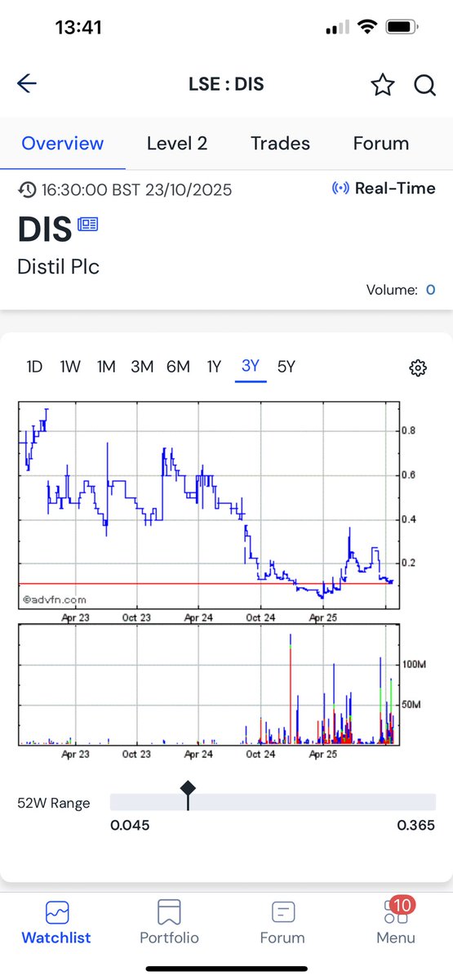This screenshot has width=453, height=980.
Task: Select the 1W chart range
Action: [70, 367]
